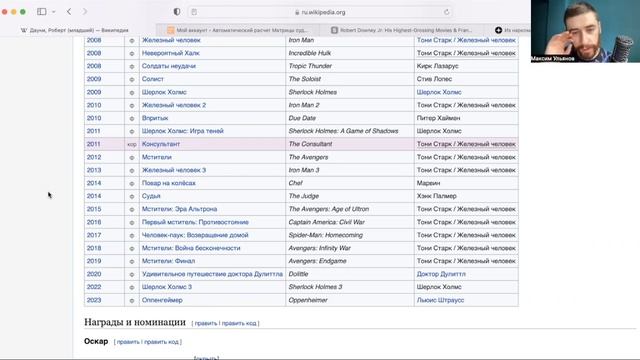Open Удивительное путешествие доктора Дулиттла link
The height and width of the screenshot is (360, 640).
pos(212,274)
